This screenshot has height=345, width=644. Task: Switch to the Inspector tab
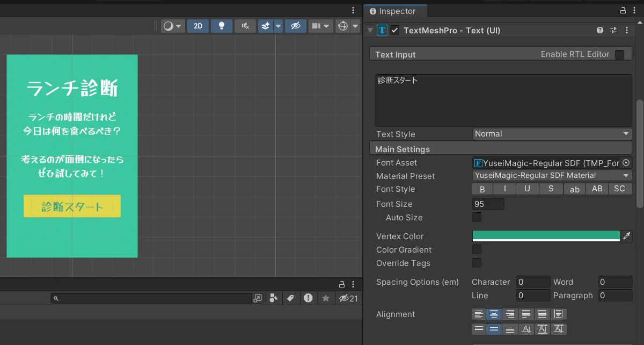coord(395,11)
